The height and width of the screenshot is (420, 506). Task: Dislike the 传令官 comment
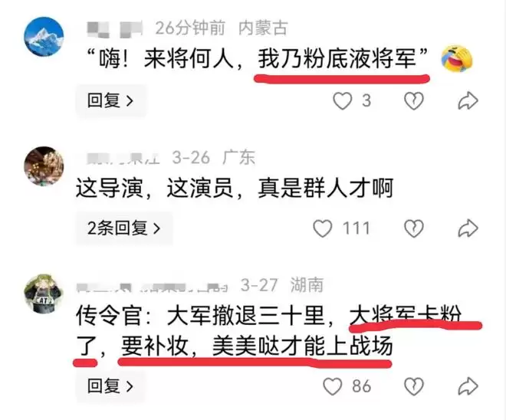(414, 386)
